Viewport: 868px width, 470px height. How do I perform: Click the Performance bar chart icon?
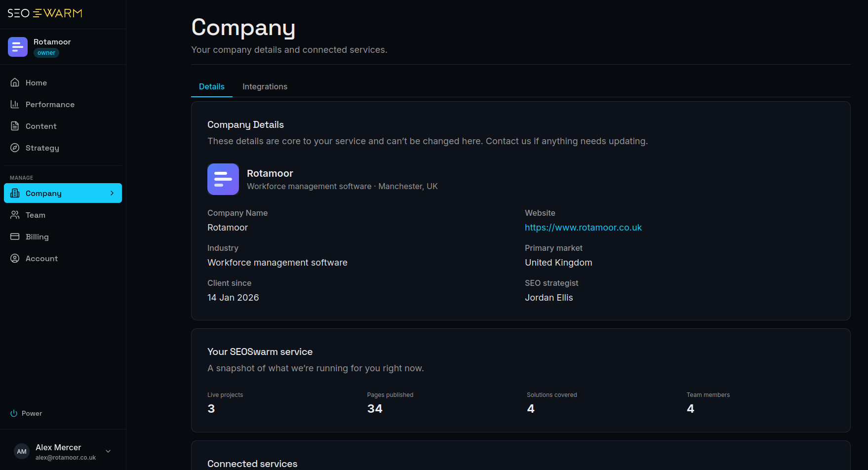[x=15, y=104]
